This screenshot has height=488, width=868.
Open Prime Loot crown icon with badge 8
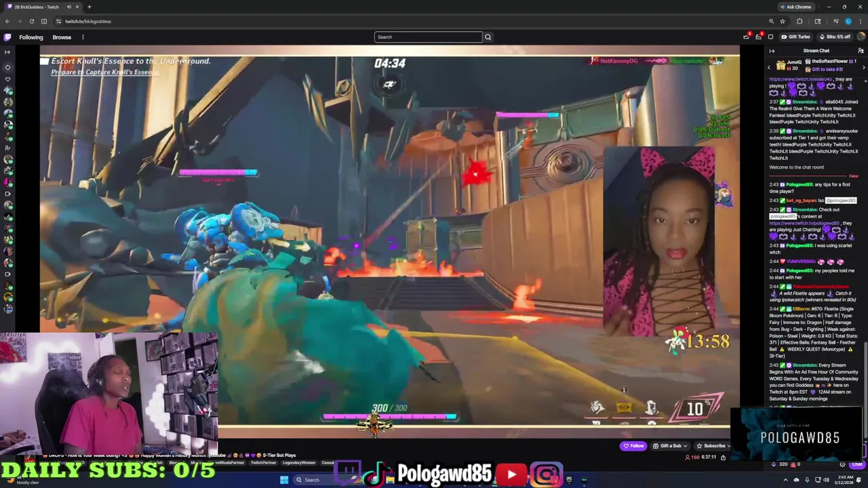click(746, 37)
